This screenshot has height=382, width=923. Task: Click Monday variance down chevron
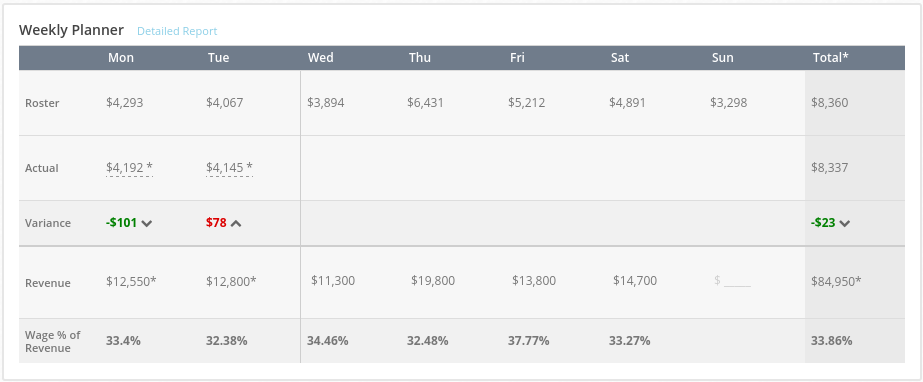pos(147,223)
